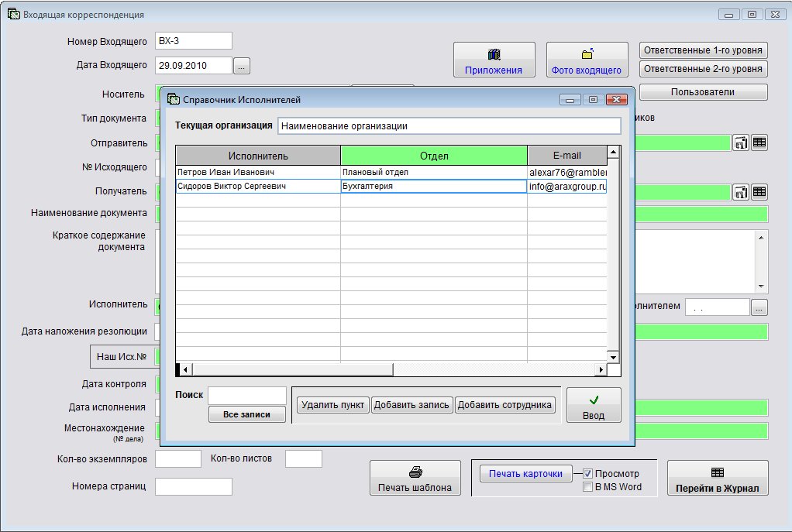
Task: Click Удалить пункт button
Action: tap(332, 405)
